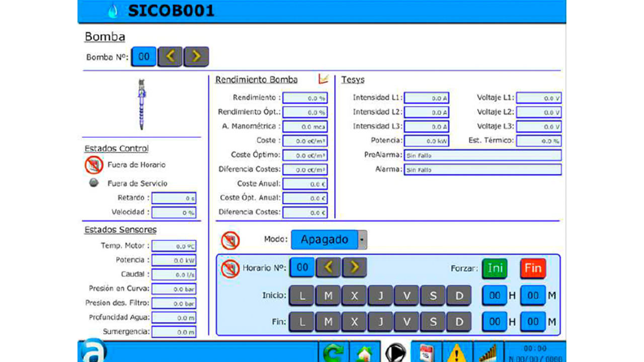This screenshot has height=362, width=644.
Task: Open the calendar schedule icon
Action: click(x=426, y=352)
